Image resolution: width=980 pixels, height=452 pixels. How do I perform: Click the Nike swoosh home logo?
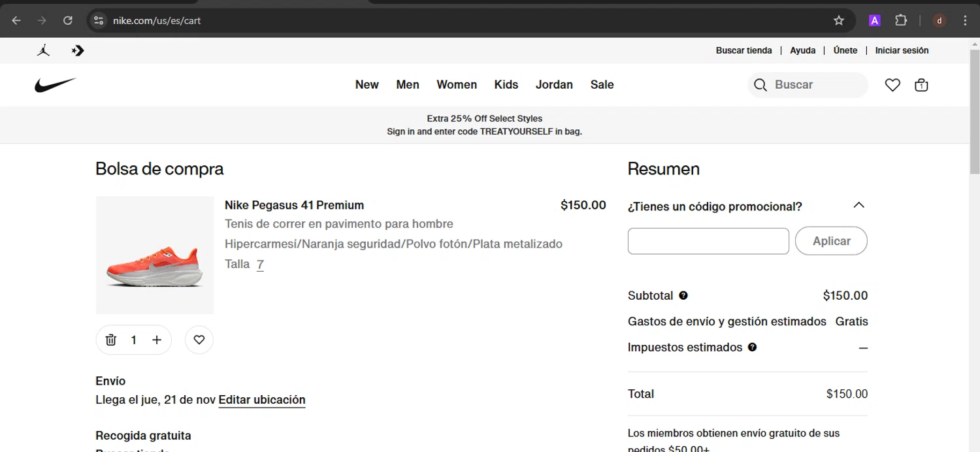[x=56, y=85]
